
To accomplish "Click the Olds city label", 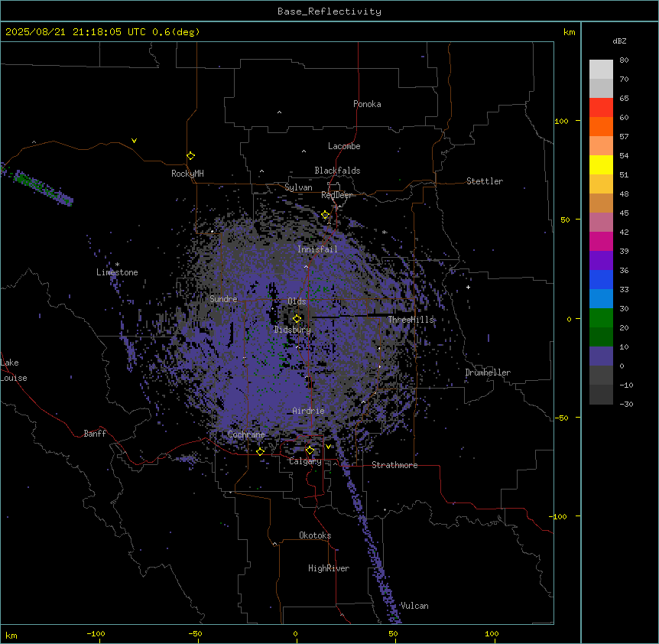I will pyautogui.click(x=297, y=301).
